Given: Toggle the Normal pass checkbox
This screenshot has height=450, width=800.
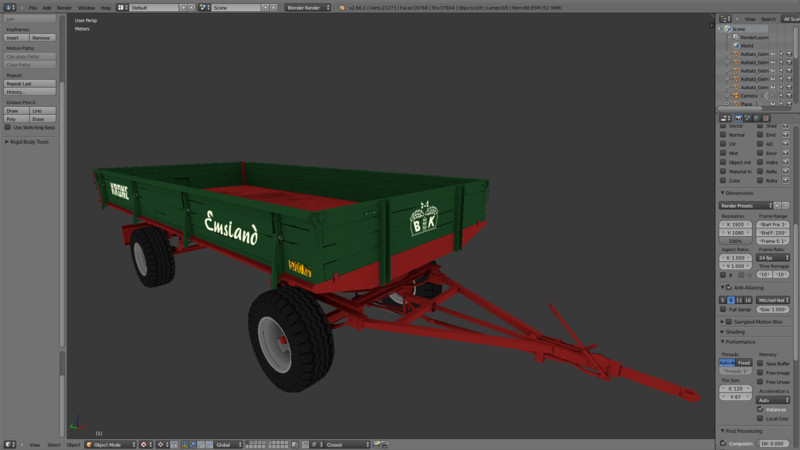Looking at the screenshot, I should point(723,135).
